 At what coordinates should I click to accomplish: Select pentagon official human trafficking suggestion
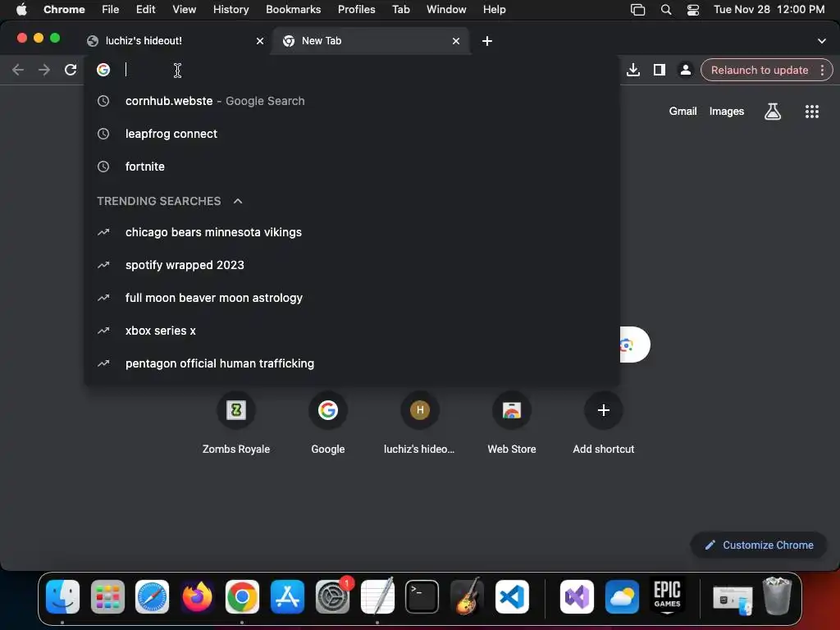(352, 363)
